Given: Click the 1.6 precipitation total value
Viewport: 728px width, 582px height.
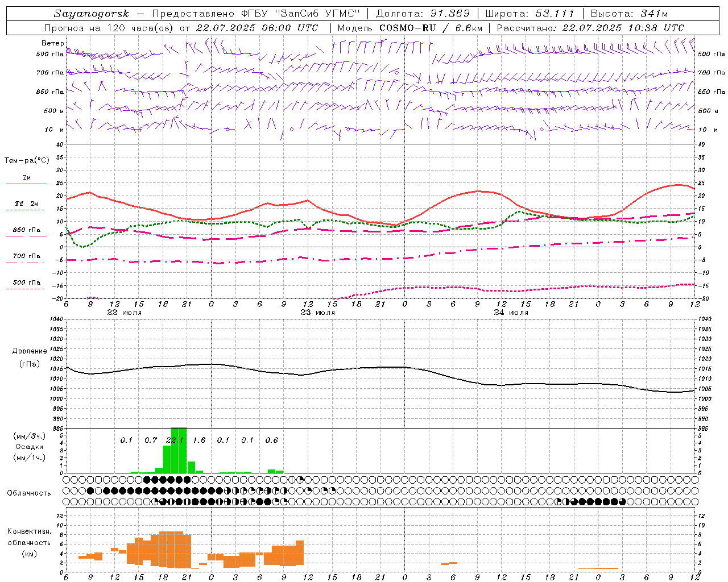Looking at the screenshot, I should (199, 440).
